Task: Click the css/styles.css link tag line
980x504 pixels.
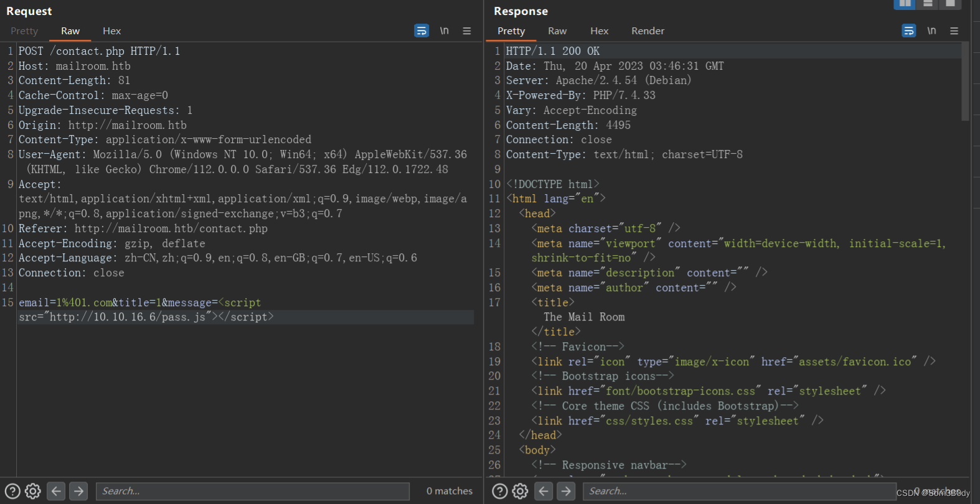Action: click(x=677, y=421)
